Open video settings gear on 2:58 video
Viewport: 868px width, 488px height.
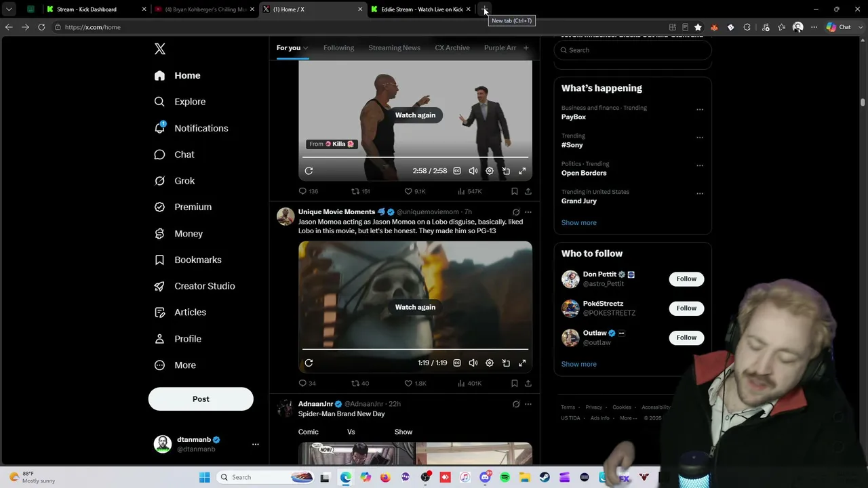coord(490,171)
